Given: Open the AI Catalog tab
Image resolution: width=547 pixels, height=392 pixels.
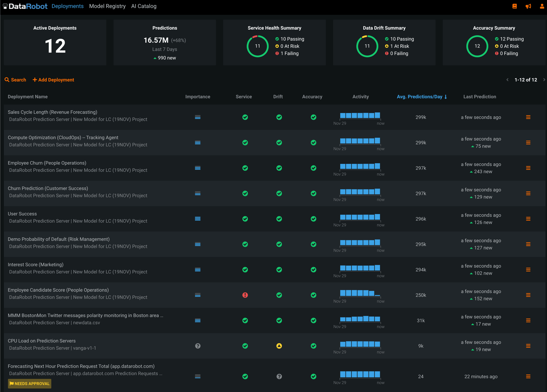Looking at the screenshot, I should click(x=144, y=6).
